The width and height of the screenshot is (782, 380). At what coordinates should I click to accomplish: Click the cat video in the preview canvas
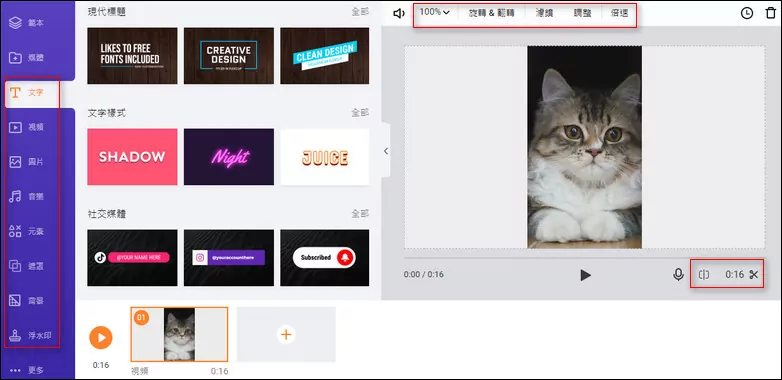(585, 147)
